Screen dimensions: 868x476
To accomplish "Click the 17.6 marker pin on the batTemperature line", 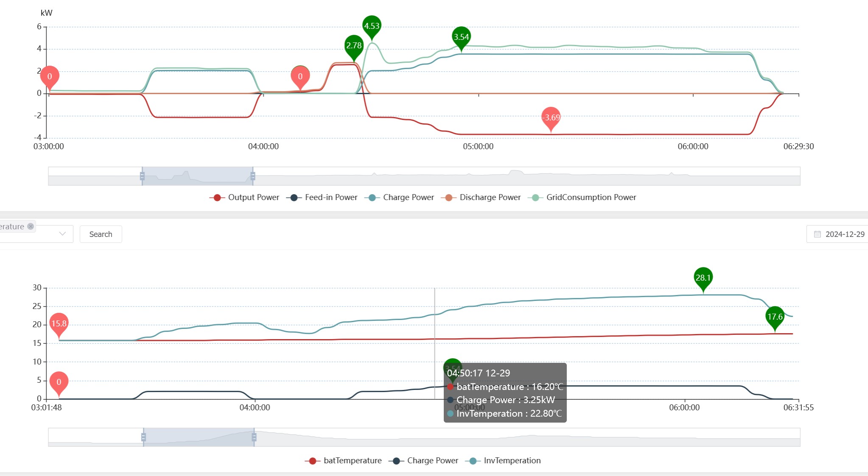I will [x=775, y=317].
